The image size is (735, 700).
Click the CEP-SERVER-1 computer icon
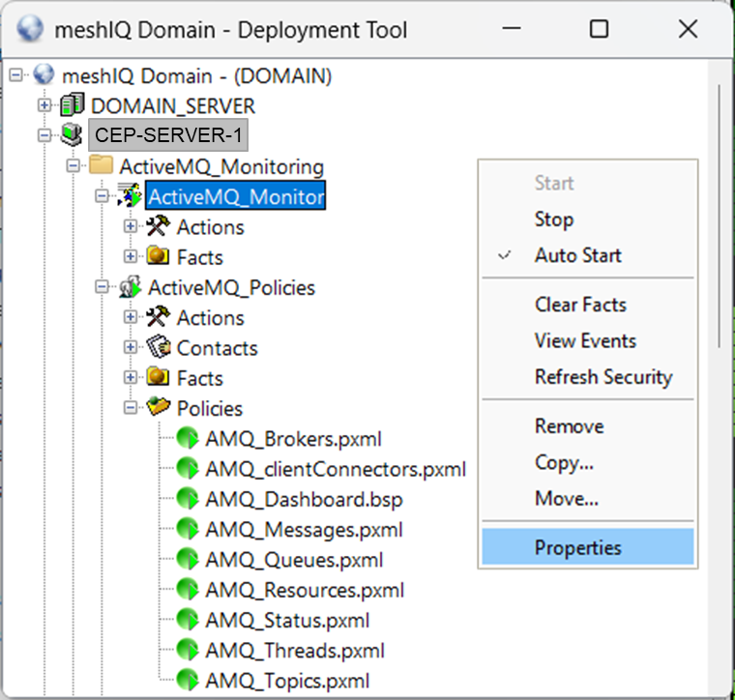coord(72,135)
